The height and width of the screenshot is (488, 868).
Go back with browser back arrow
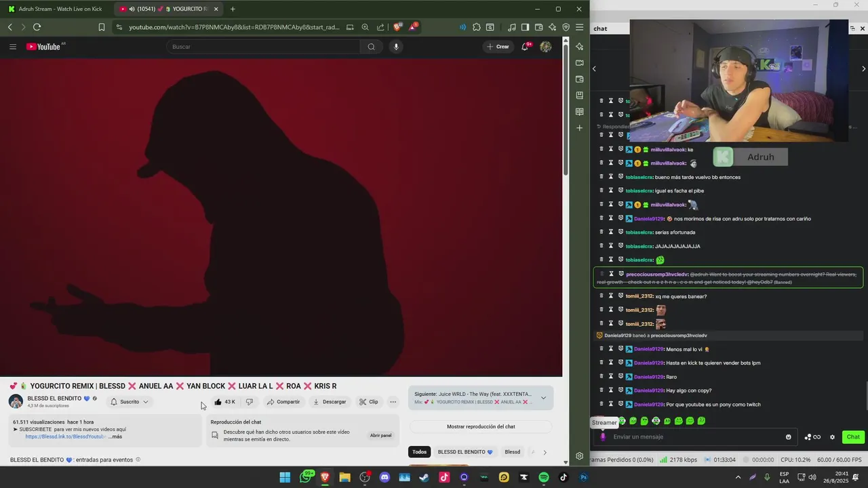click(x=10, y=27)
